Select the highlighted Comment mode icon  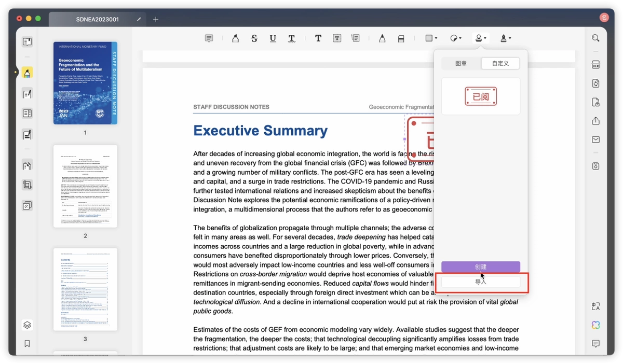pos(28,73)
